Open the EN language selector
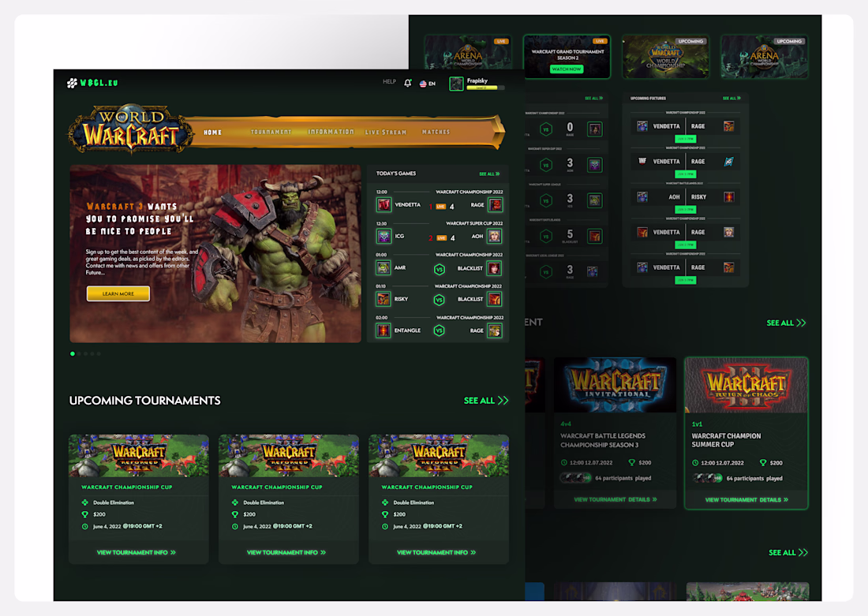This screenshot has height=616, width=868. coord(428,84)
